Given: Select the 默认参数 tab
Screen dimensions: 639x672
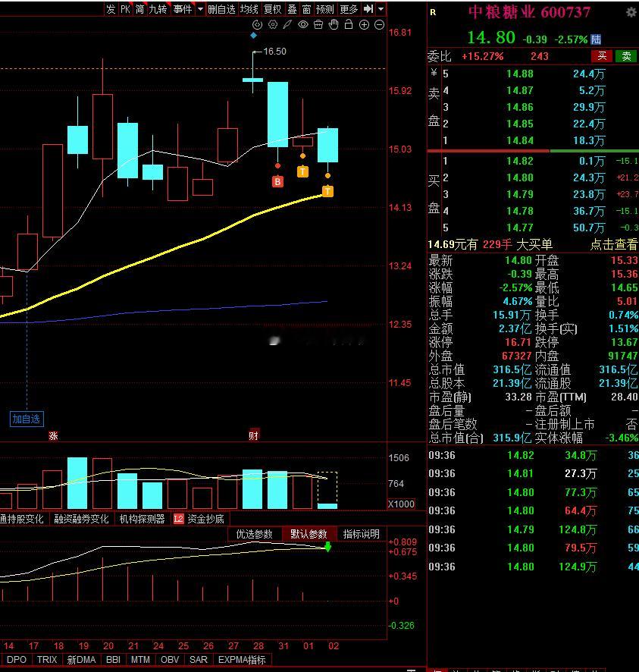Looking at the screenshot, I should [x=309, y=534].
